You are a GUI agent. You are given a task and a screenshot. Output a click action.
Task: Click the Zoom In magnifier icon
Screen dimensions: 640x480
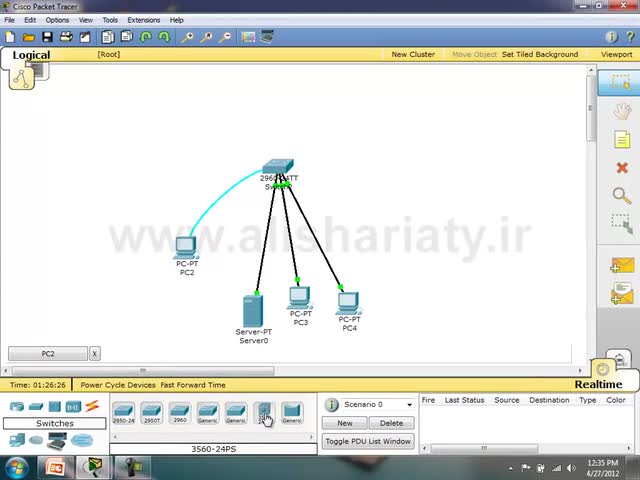point(187,38)
